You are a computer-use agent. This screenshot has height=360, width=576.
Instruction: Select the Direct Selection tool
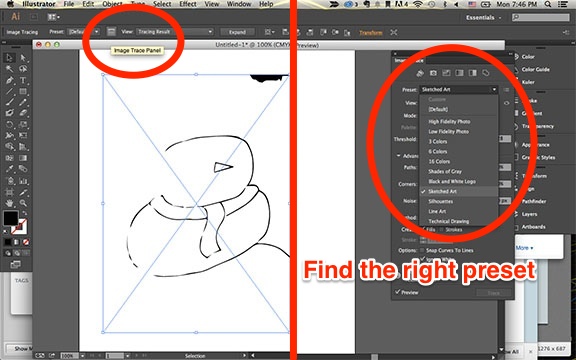pos(23,58)
